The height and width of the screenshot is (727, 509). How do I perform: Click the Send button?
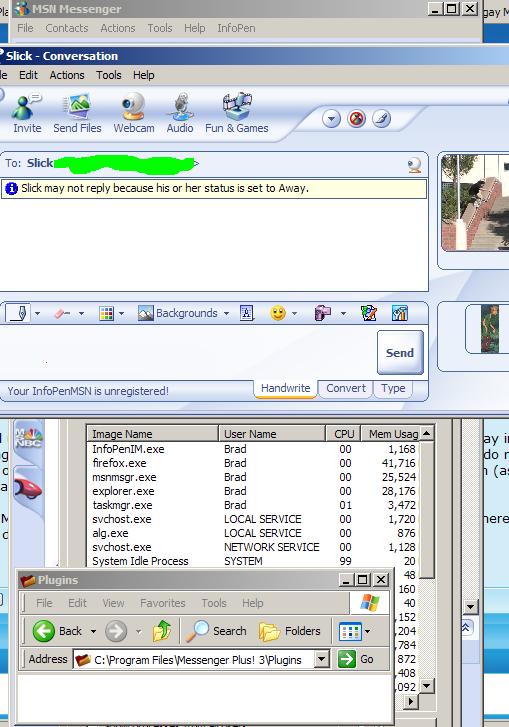[400, 352]
